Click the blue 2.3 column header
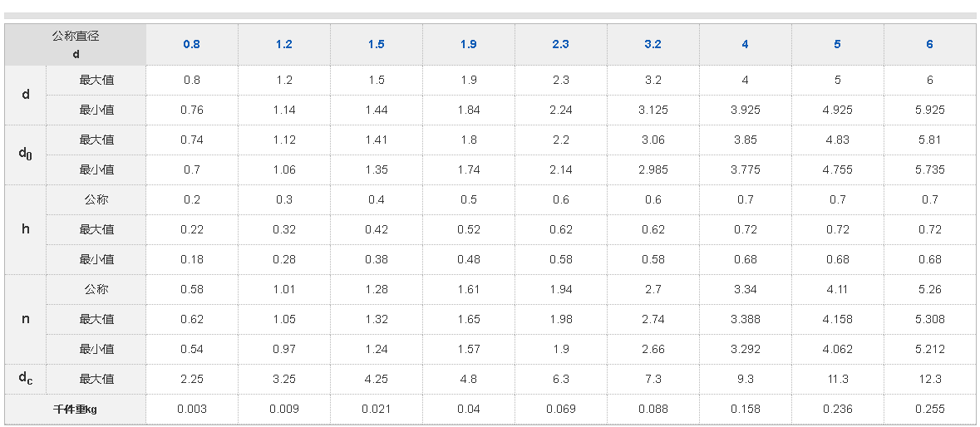Image resolution: width=980 pixels, height=427 pixels. [561, 44]
